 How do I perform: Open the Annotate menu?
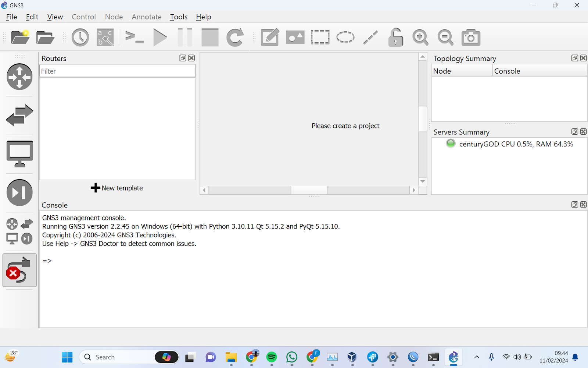coord(147,17)
